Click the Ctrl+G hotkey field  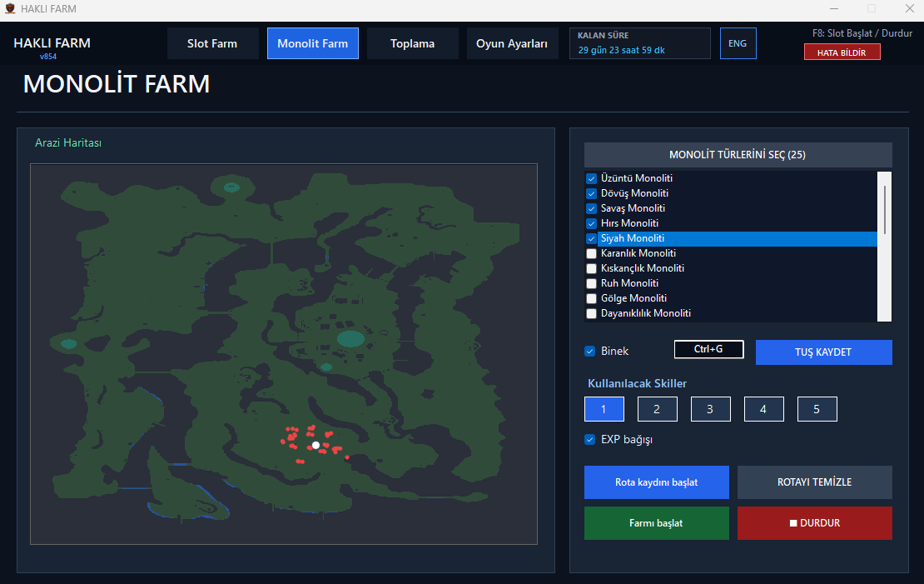click(x=708, y=349)
